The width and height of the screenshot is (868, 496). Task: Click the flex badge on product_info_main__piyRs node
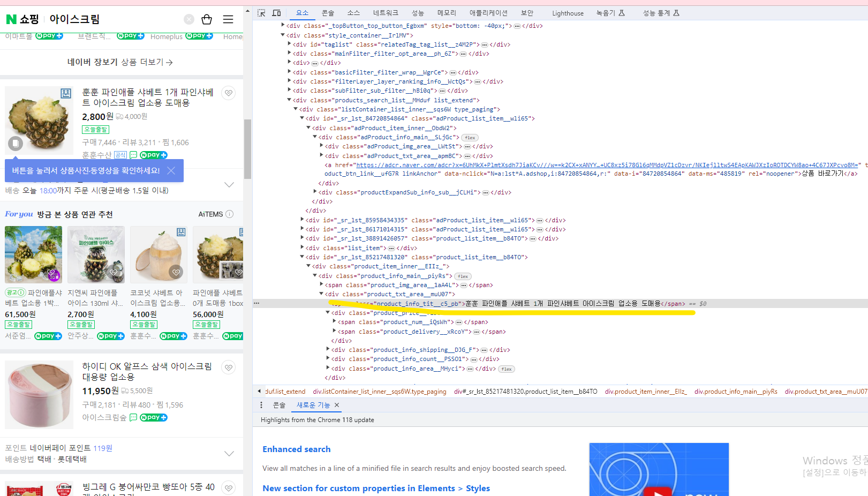pyautogui.click(x=463, y=276)
